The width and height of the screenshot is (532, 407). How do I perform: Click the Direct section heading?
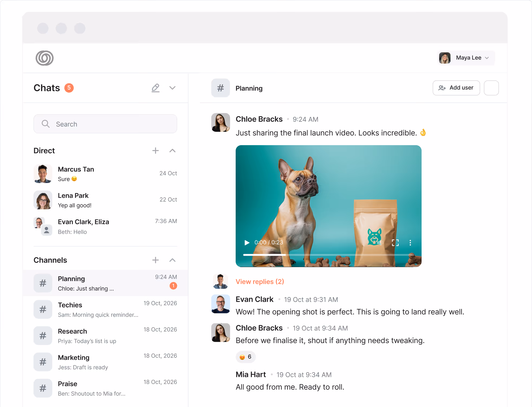point(44,151)
